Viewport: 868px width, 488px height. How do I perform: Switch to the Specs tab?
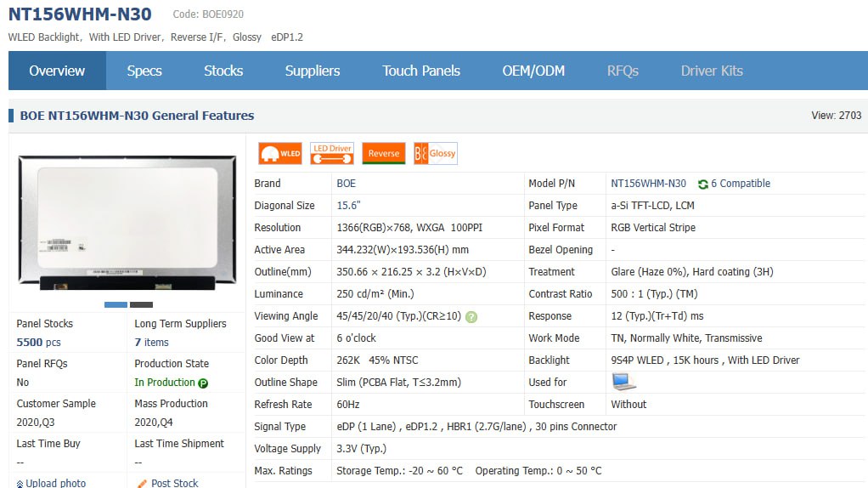click(x=144, y=71)
